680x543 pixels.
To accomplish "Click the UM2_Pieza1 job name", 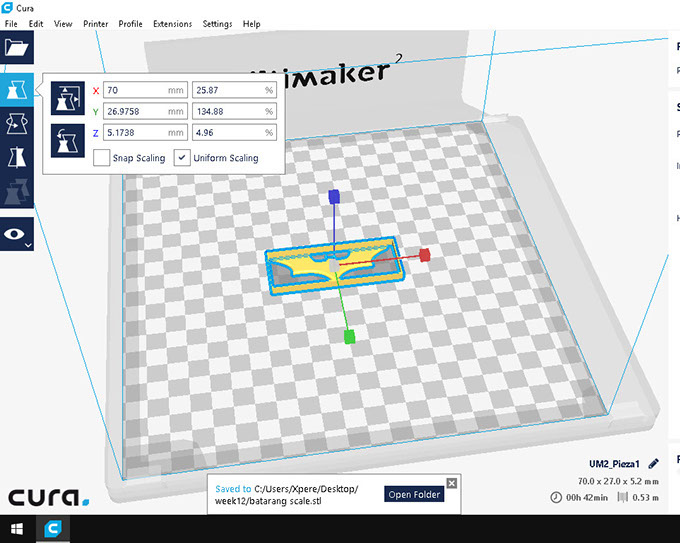I will (614, 464).
